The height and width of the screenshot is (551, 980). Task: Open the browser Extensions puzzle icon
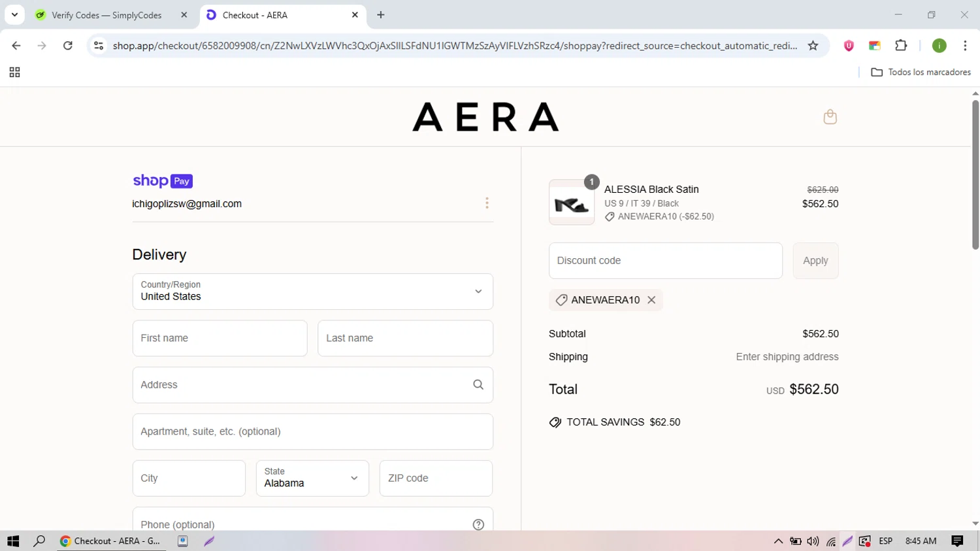click(901, 46)
